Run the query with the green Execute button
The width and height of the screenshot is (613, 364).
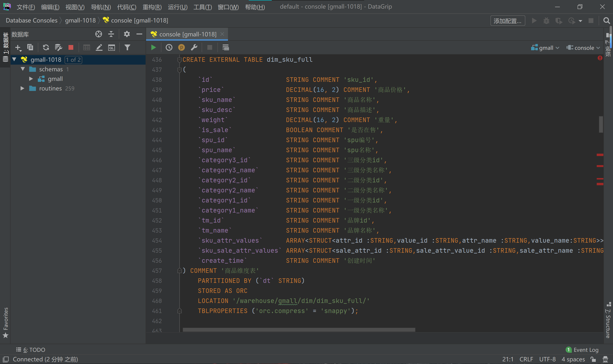coord(154,47)
